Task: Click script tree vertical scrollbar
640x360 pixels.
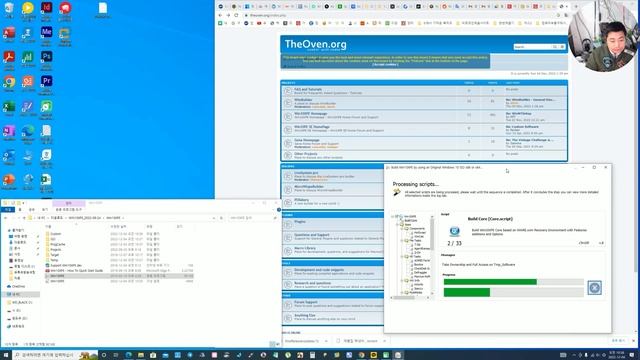Action: point(433,254)
